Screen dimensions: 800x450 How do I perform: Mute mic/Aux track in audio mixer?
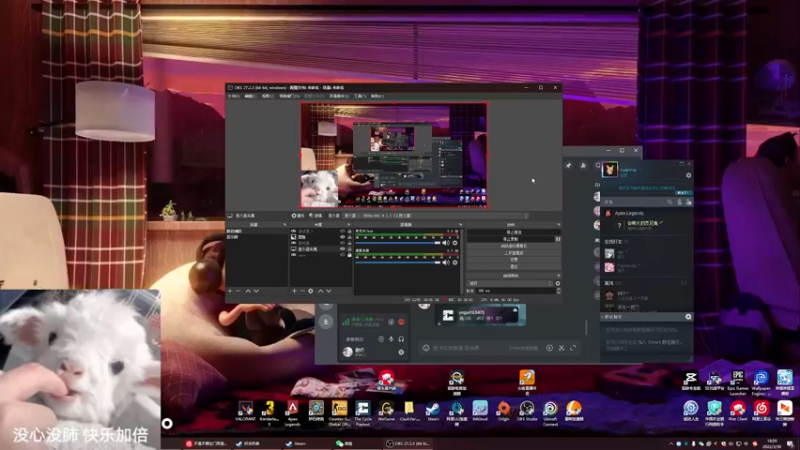(446, 243)
